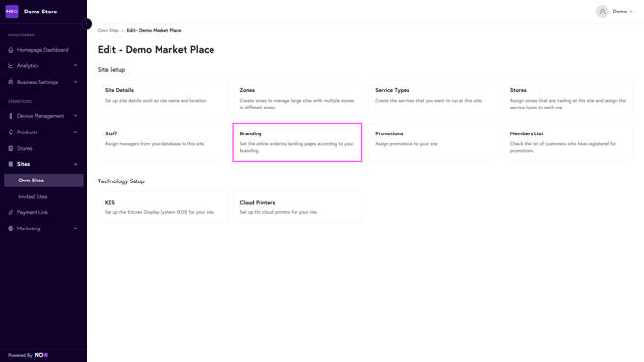
Task: Expand the Marketing submenu chevron
Action: pos(76,229)
